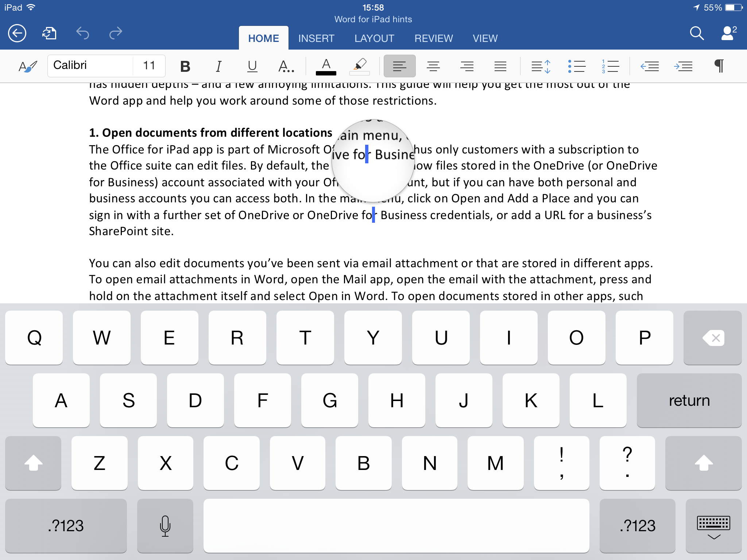Open the text styles brush icon
This screenshot has height=560, width=747.
(28, 66)
